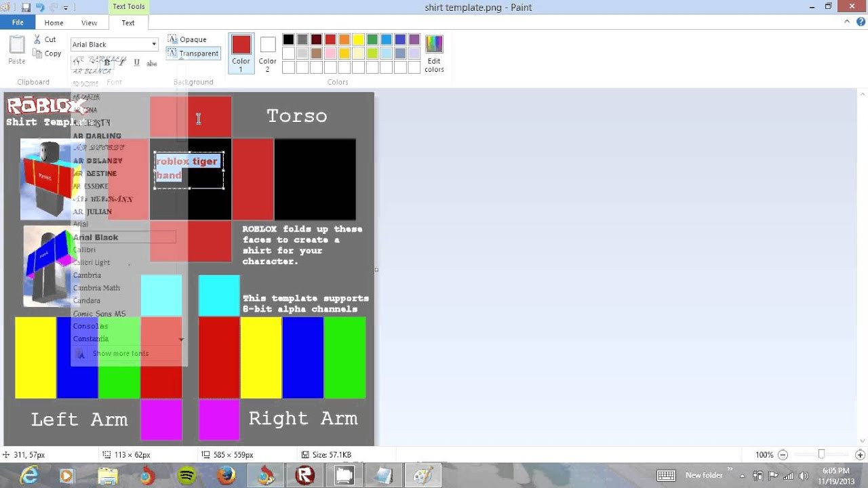Open the on-screen keyboard taskbar icon

coord(666,476)
